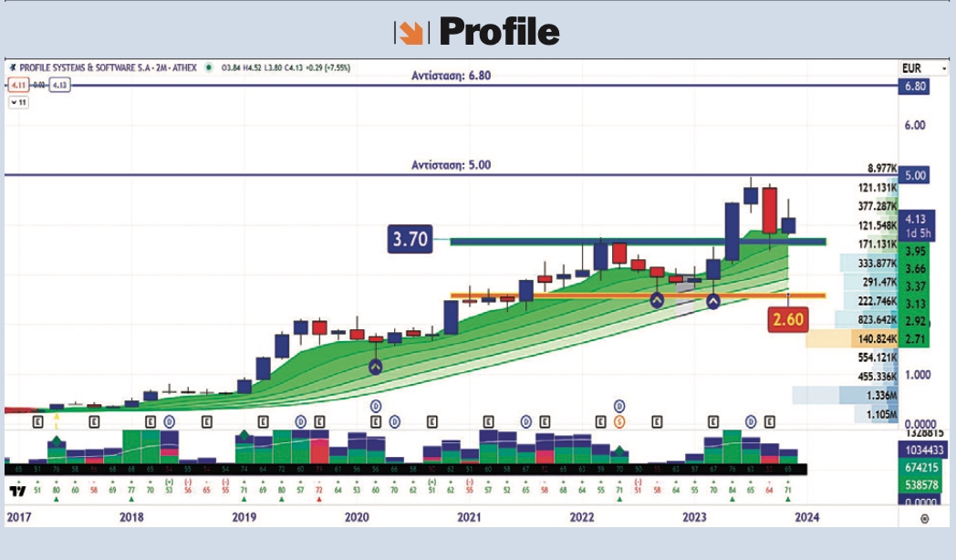The height and width of the screenshot is (560, 956).
Task: Click the 5.00 price axis tag
Action: (915, 175)
